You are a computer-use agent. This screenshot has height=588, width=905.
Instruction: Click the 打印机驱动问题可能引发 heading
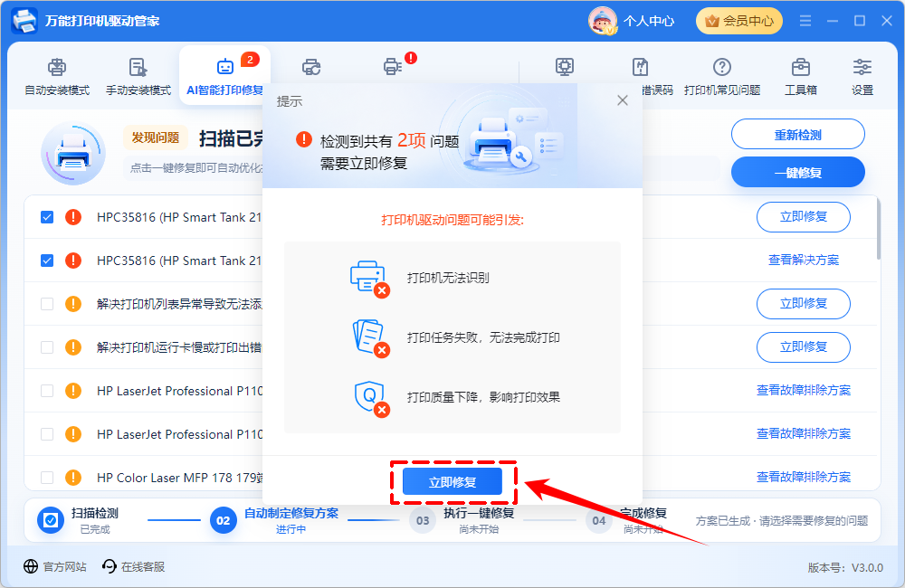(x=452, y=220)
